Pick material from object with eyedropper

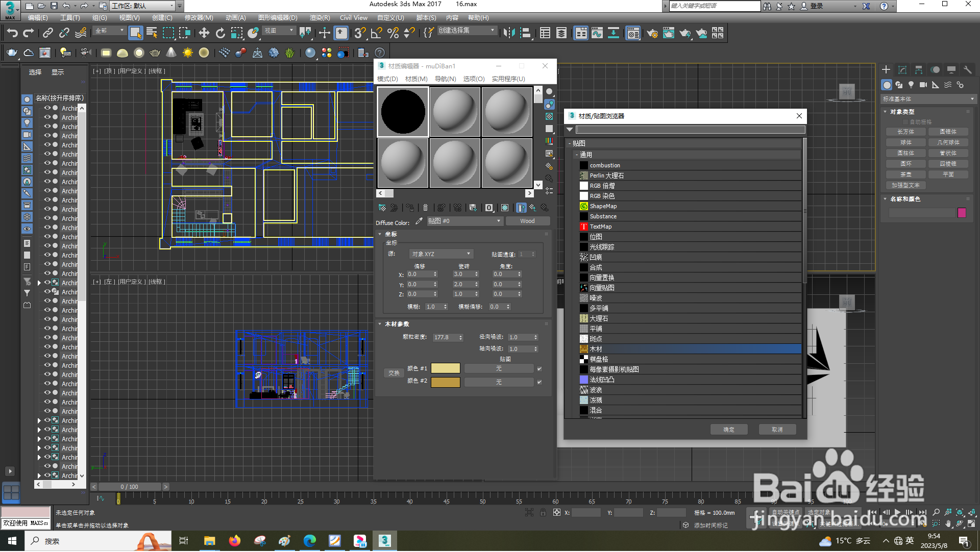click(x=419, y=221)
